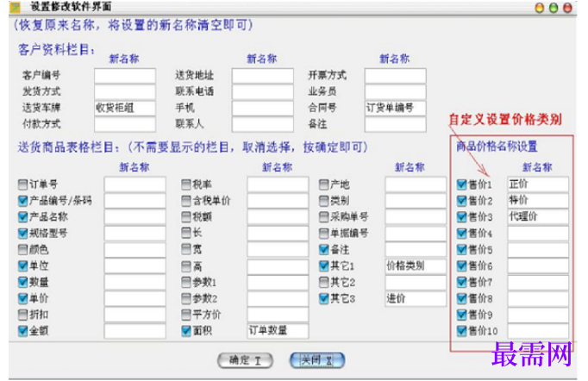Enable the 参数2 checkbox
The height and width of the screenshot is (381, 588).
click(x=186, y=298)
